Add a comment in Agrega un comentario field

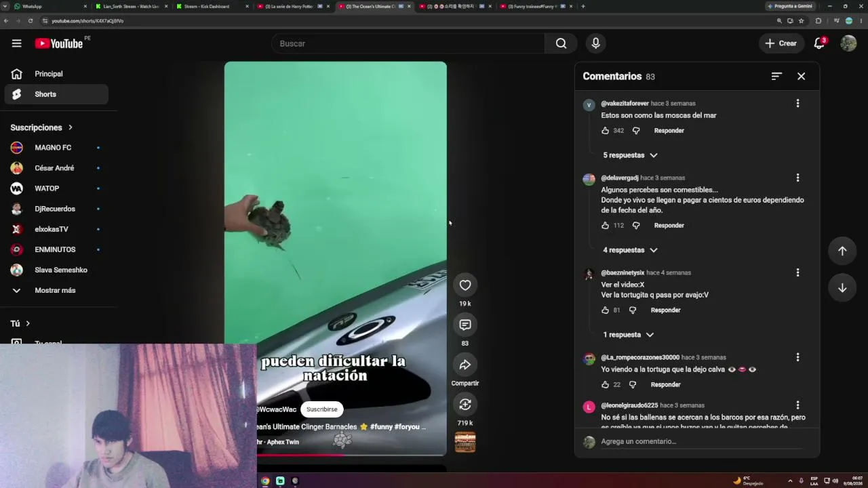coord(701,441)
